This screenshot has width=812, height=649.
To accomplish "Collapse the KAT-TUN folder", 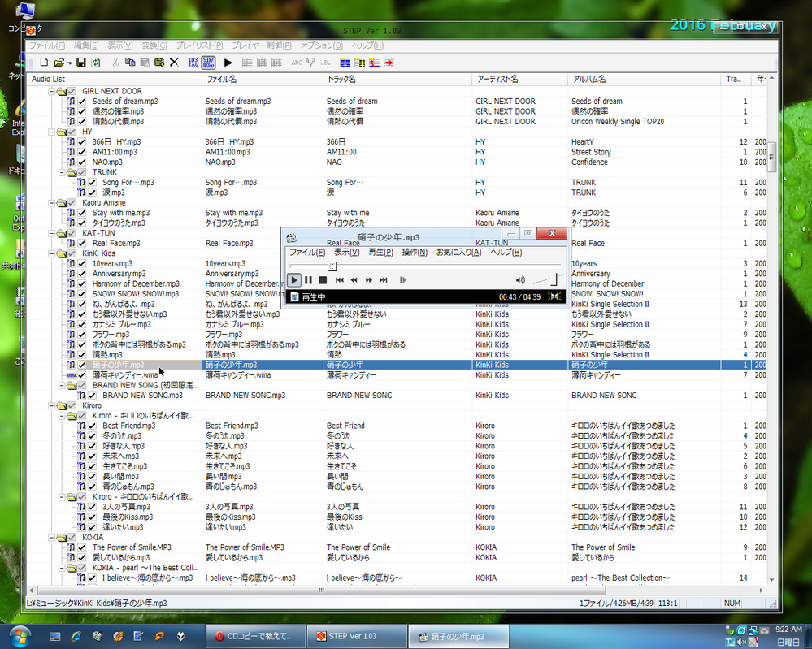I will (x=52, y=233).
